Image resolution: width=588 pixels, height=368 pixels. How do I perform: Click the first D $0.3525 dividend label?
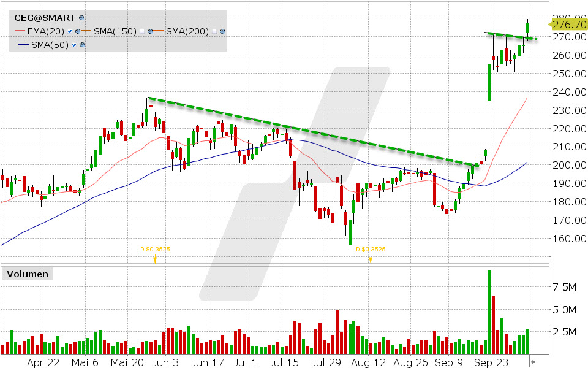[x=155, y=249]
